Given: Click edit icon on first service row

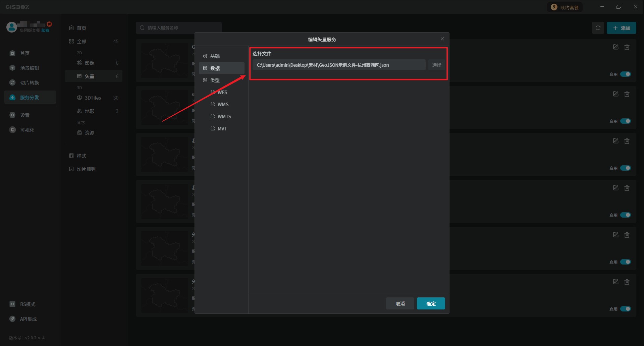Looking at the screenshot, I should (x=615, y=47).
